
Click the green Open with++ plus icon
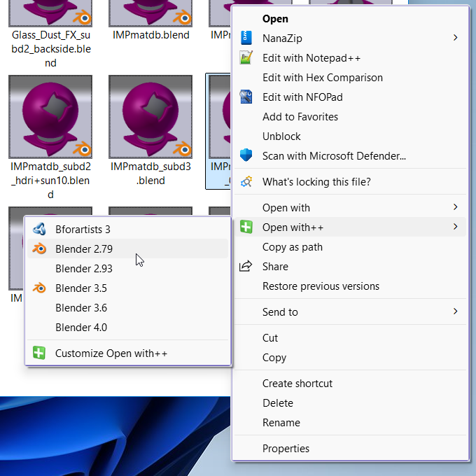coord(246,227)
